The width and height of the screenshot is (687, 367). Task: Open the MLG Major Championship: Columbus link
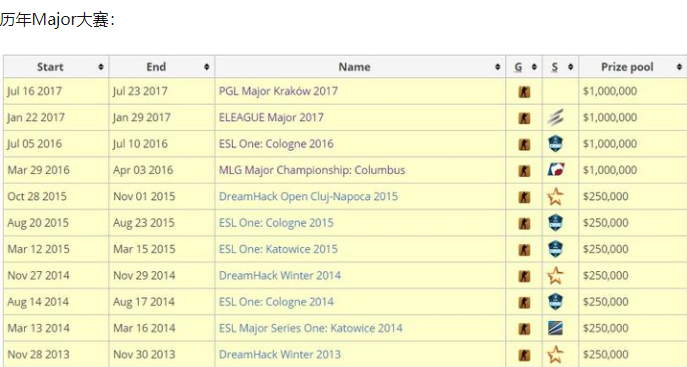tap(312, 170)
